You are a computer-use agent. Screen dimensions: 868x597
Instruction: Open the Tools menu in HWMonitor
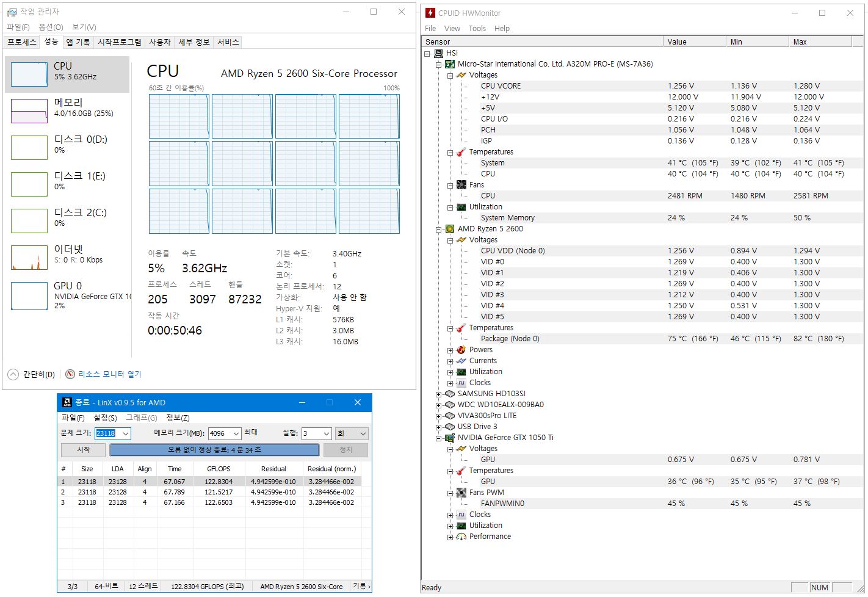(477, 29)
